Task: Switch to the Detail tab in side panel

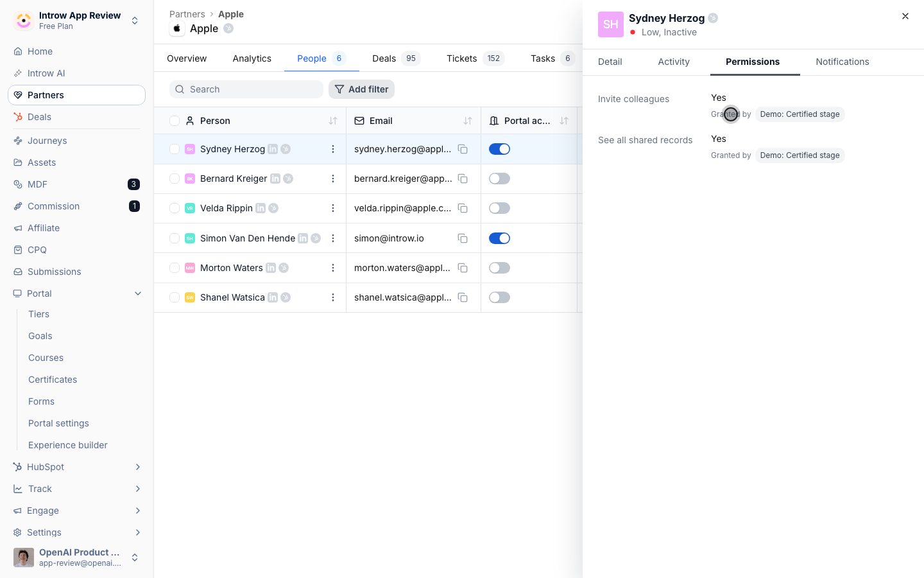Action: pyautogui.click(x=610, y=62)
